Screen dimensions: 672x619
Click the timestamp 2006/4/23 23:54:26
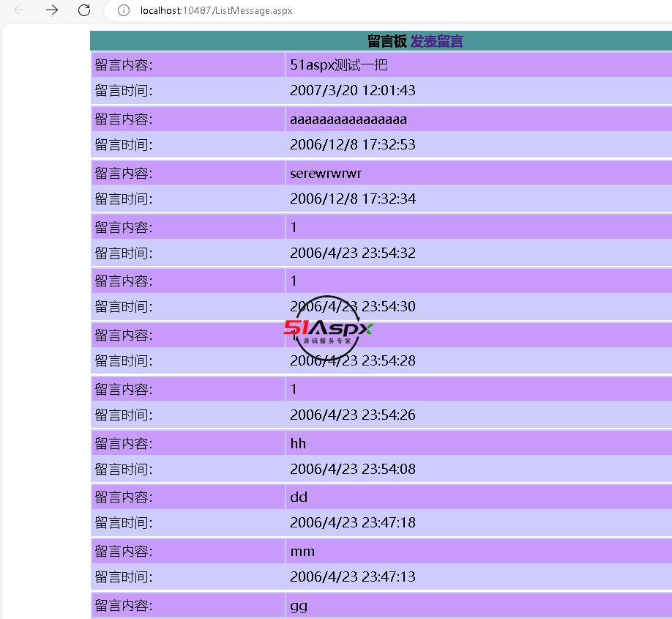[353, 415]
